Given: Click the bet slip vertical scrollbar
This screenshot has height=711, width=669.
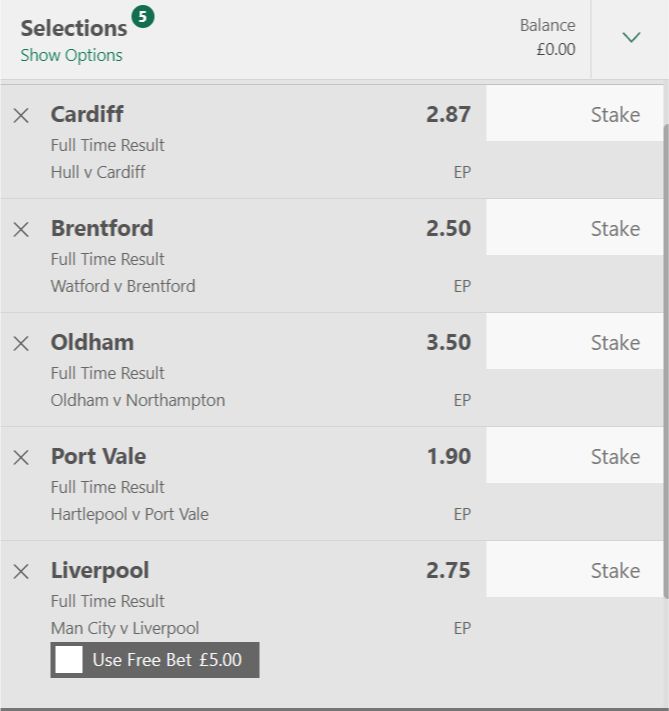Looking at the screenshot, I should click(666, 362).
